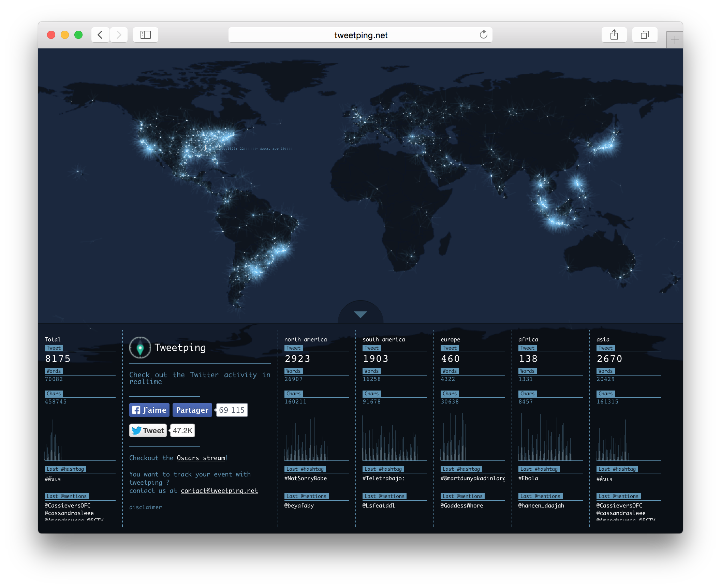Click the #Ebola hashtag under africa

pyautogui.click(x=528, y=478)
